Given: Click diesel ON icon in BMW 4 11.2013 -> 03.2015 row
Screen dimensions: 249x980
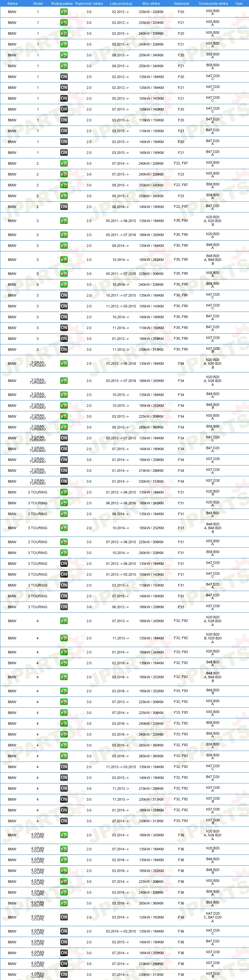Looking at the screenshot, I should [x=64, y=767].
